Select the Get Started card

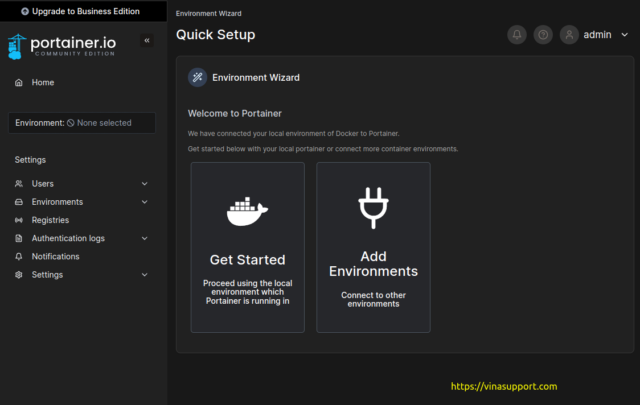coord(247,247)
